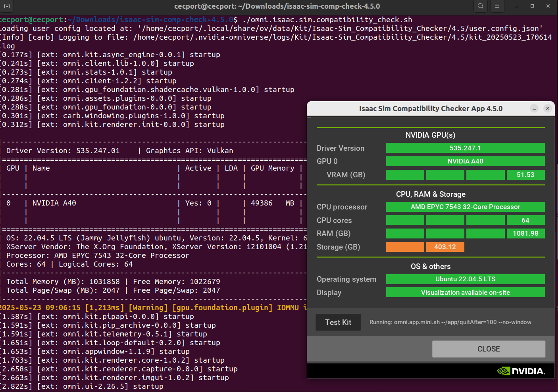This screenshot has height=392, width=558.
Task: Click the Storage (GB) label
Action: 338,247
